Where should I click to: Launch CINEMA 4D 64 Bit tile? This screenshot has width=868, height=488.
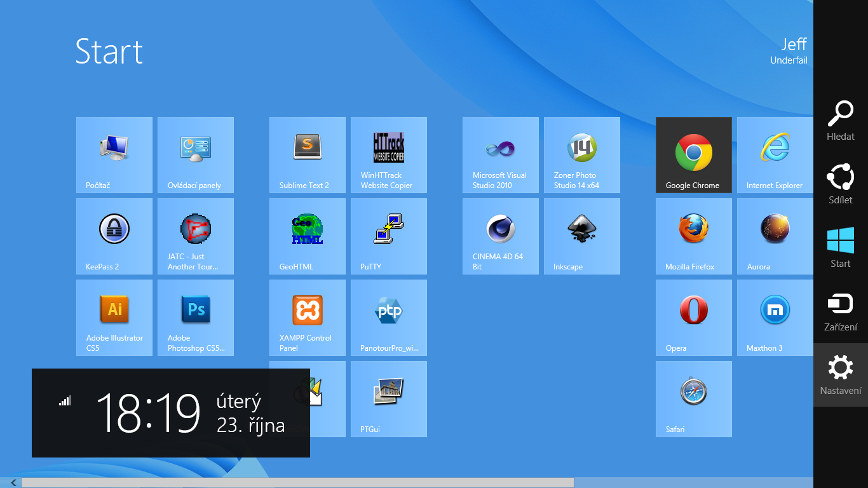pos(500,236)
